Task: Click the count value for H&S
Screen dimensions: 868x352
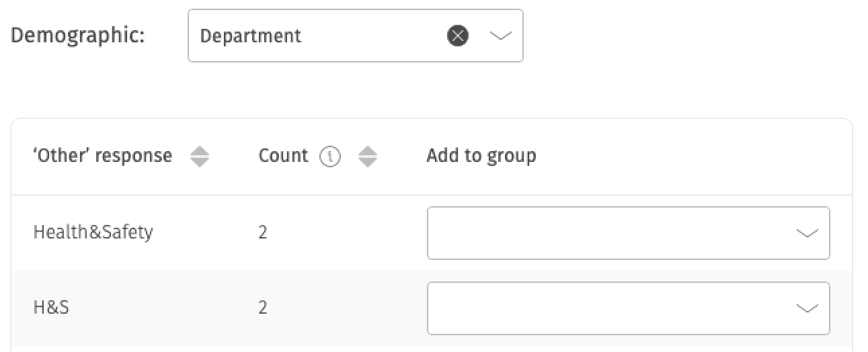Action: pos(263,308)
